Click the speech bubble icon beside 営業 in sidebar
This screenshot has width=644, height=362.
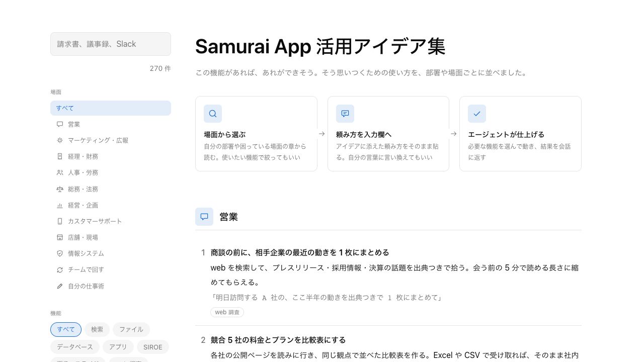pos(60,124)
